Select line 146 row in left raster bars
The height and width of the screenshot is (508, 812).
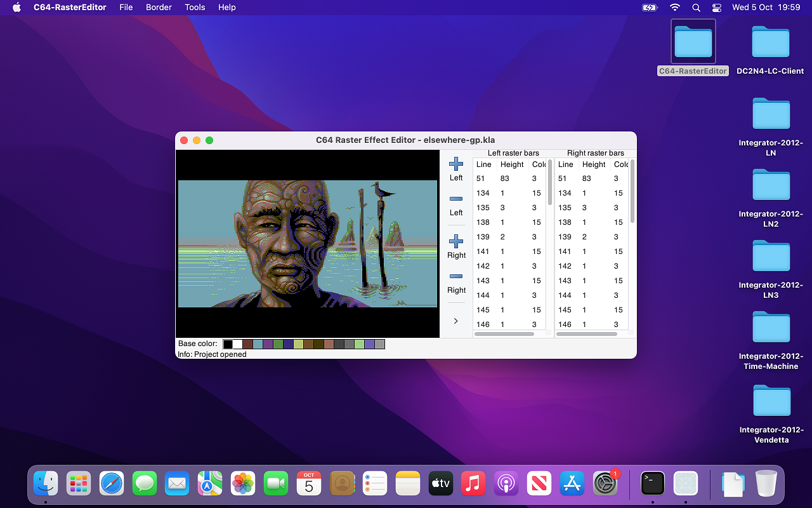[x=510, y=324]
